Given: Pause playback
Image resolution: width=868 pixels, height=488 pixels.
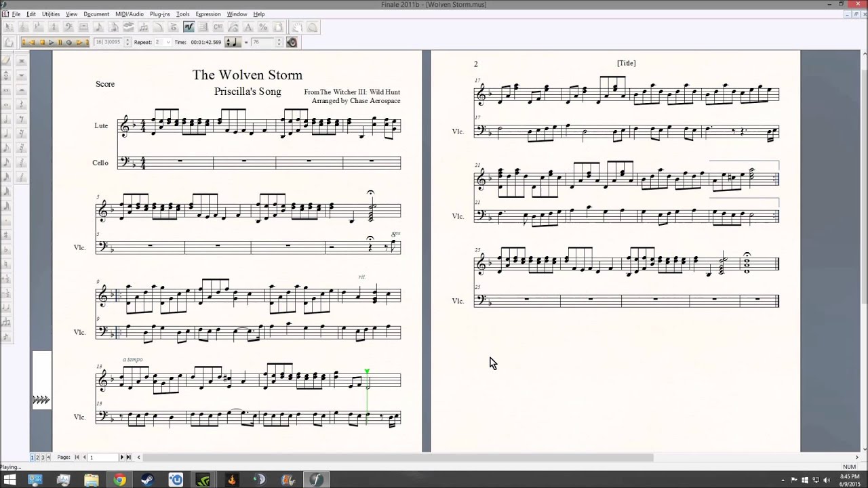Looking at the screenshot, I should [x=60, y=42].
